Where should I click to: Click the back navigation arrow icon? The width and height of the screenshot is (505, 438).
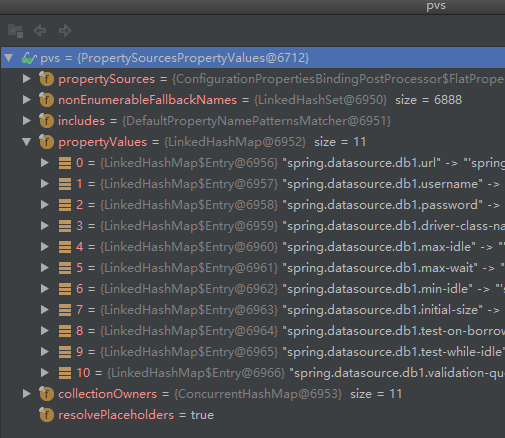point(40,31)
